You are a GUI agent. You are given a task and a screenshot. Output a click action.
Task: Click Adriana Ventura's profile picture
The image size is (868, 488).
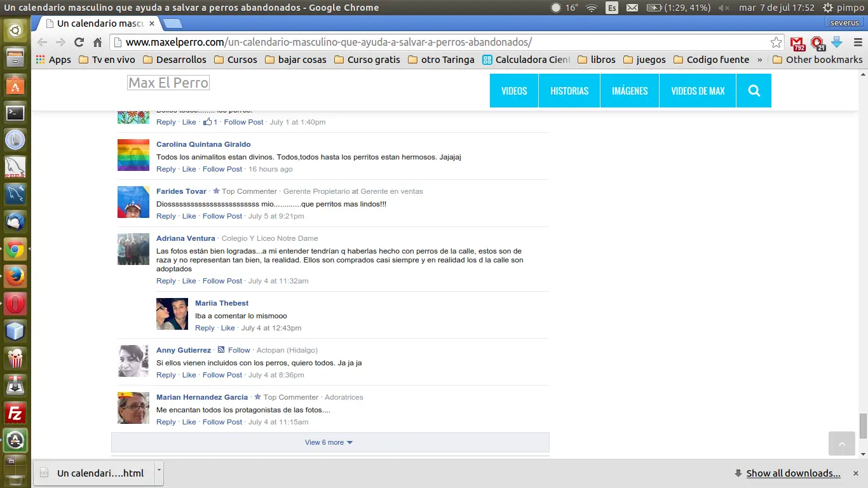coord(133,249)
